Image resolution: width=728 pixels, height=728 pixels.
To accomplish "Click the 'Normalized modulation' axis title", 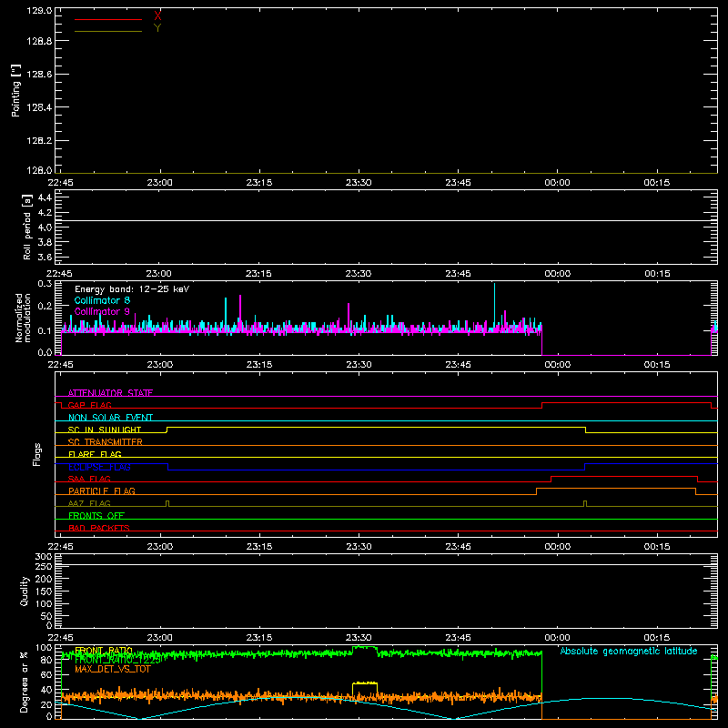I will 23,318.
